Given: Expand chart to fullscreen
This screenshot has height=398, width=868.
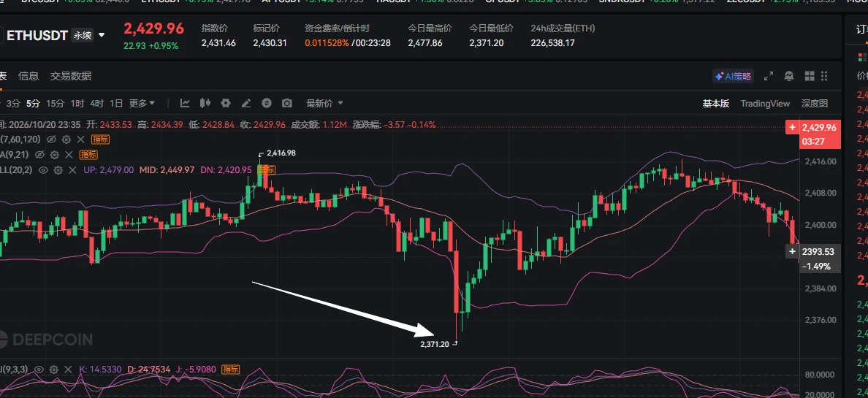Looking at the screenshot, I should (769, 77).
